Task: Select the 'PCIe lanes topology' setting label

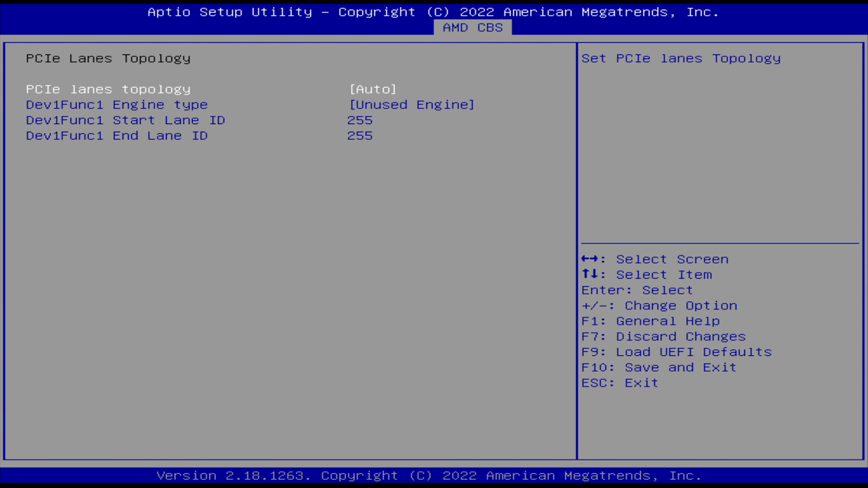Action: point(108,89)
